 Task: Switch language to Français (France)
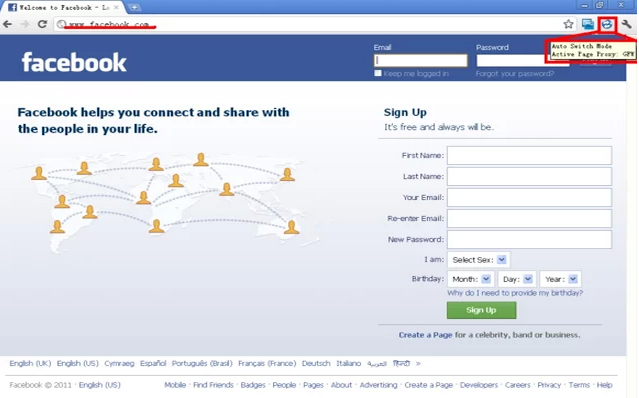click(x=267, y=363)
